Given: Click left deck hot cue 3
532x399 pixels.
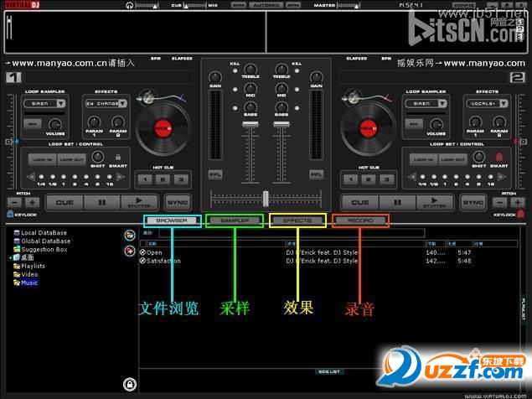Looking at the screenshot, I should point(181,179).
